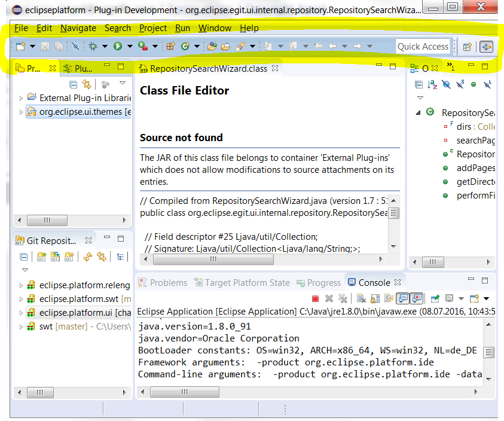Screen dimensions: 504x421
Task: Click the Open Perspective icon
Action: [467, 47]
